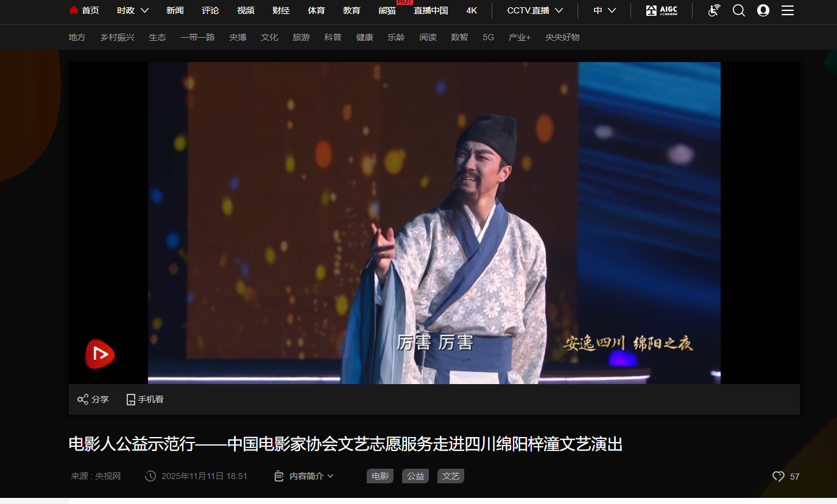Viewport: 837px width, 504px height.
Task: Like the video with the heart icon
Action: point(779,477)
